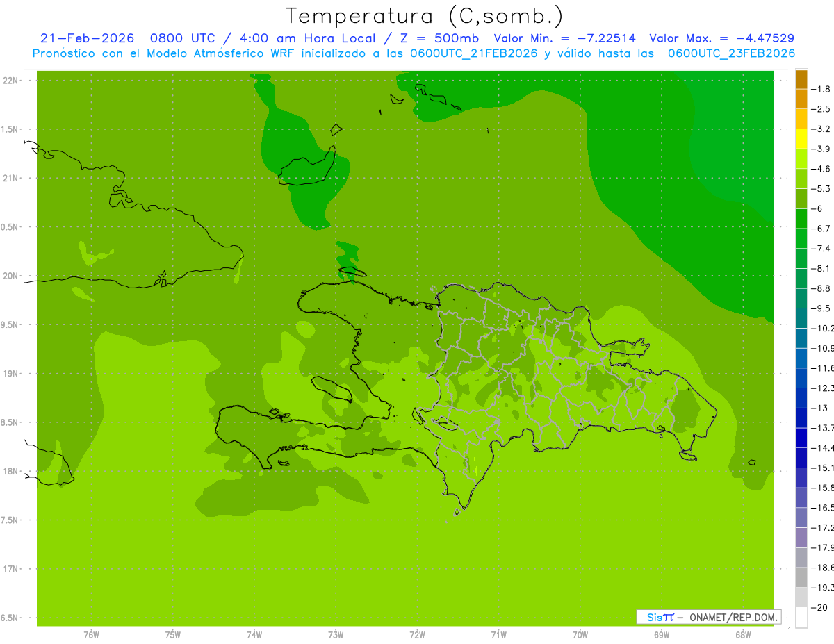This screenshot has height=644, width=834.
Task: Click the SisTT - ONAMET/REP.DOM. label
Action: pyautogui.click(x=709, y=617)
